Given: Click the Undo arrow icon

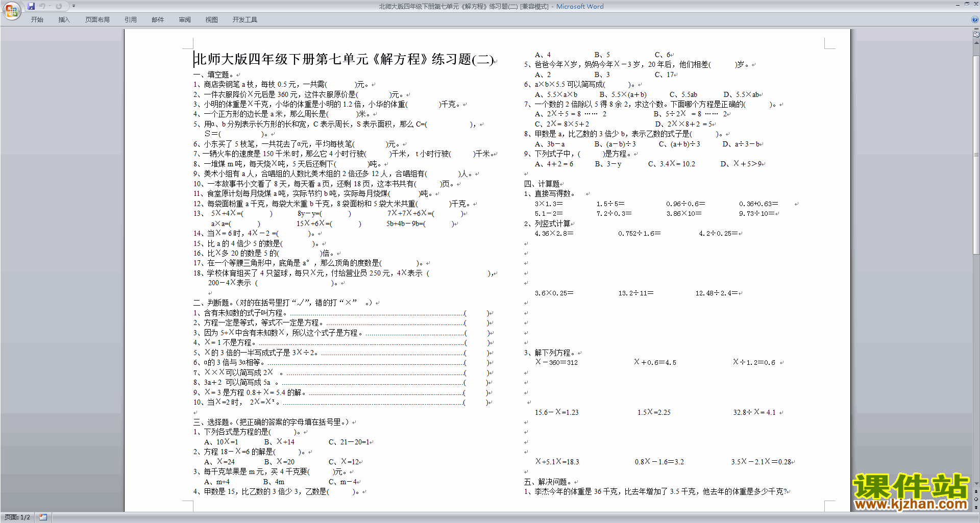Looking at the screenshot, I should [42, 6].
